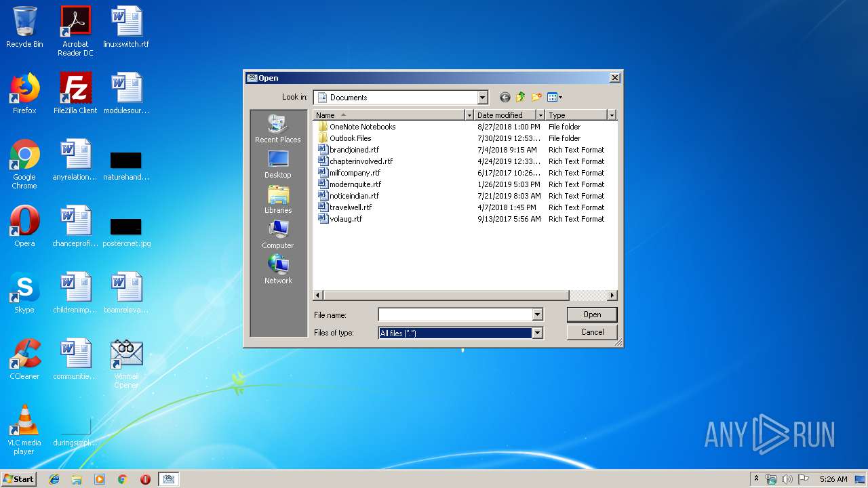Select travelwell.rtf file
This screenshot has width=868, height=488.
(345, 207)
